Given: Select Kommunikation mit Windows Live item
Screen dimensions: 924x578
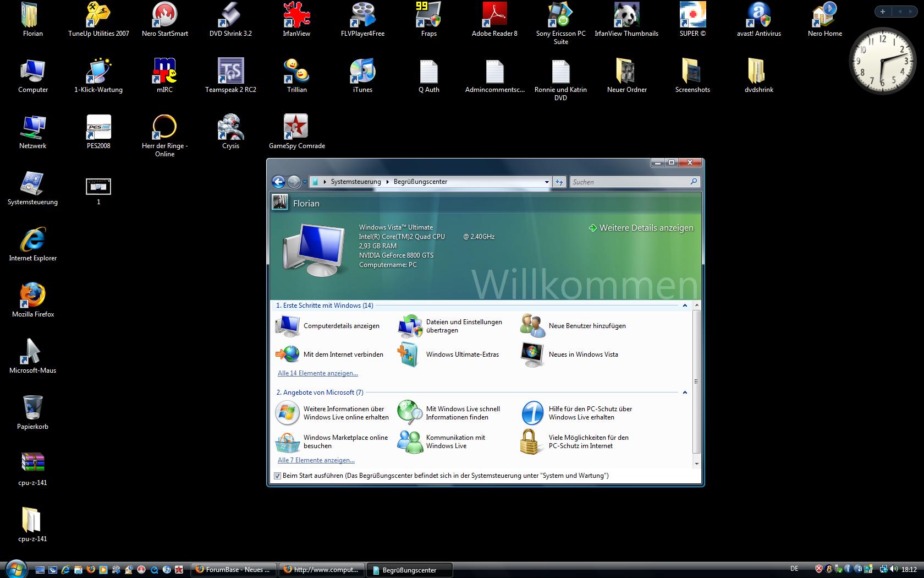Looking at the screenshot, I should pos(442,441).
